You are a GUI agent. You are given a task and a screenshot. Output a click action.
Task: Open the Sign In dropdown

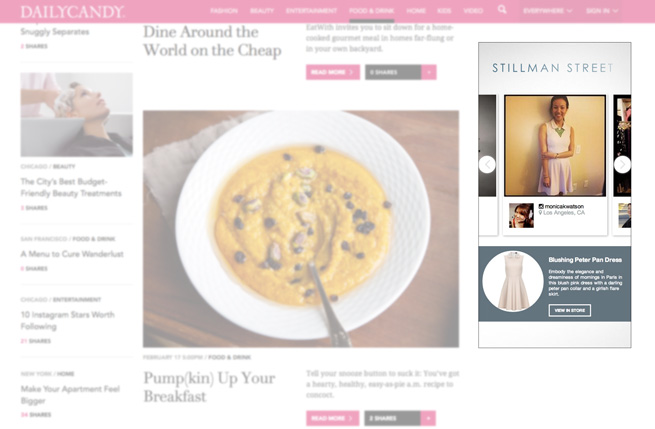602,11
